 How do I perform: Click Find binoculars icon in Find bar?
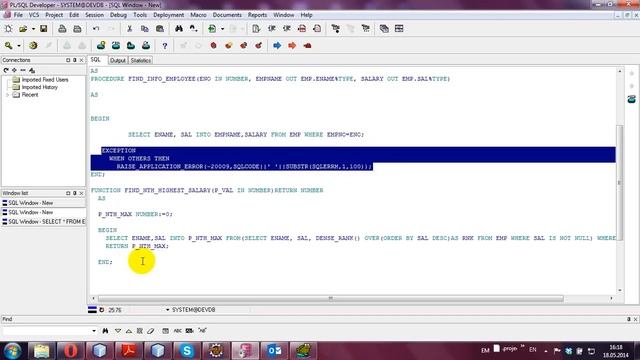[105, 331]
